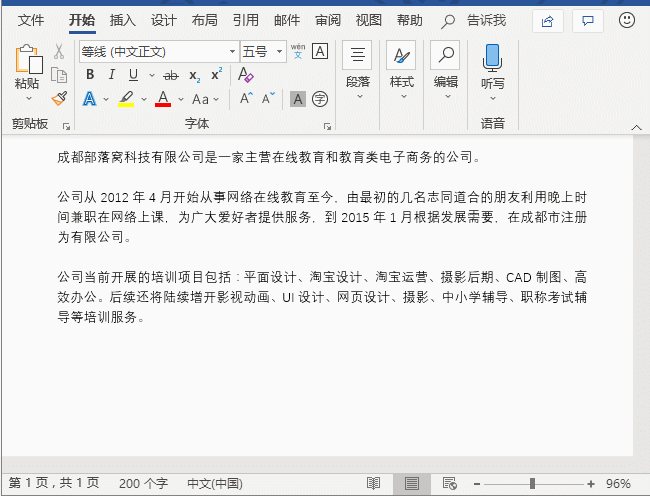Toggle Italic formatting
650x496 pixels.
tap(113, 75)
